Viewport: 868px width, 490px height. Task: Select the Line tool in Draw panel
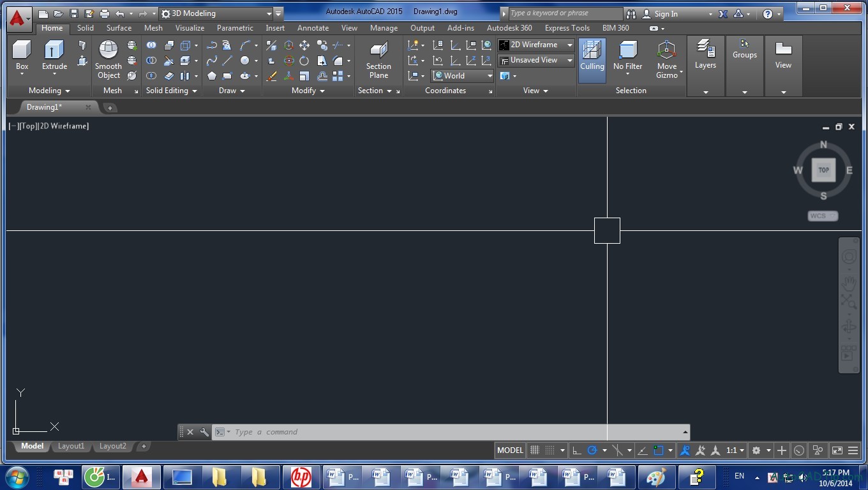pos(227,61)
